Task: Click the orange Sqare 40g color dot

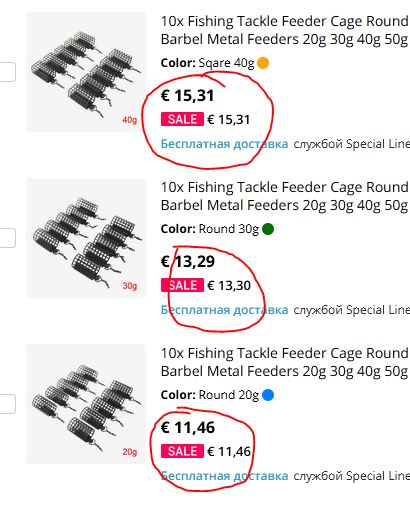Action: pyautogui.click(x=263, y=63)
